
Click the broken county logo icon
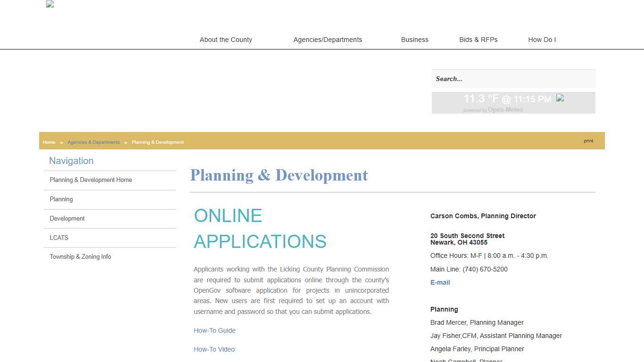[x=50, y=4]
